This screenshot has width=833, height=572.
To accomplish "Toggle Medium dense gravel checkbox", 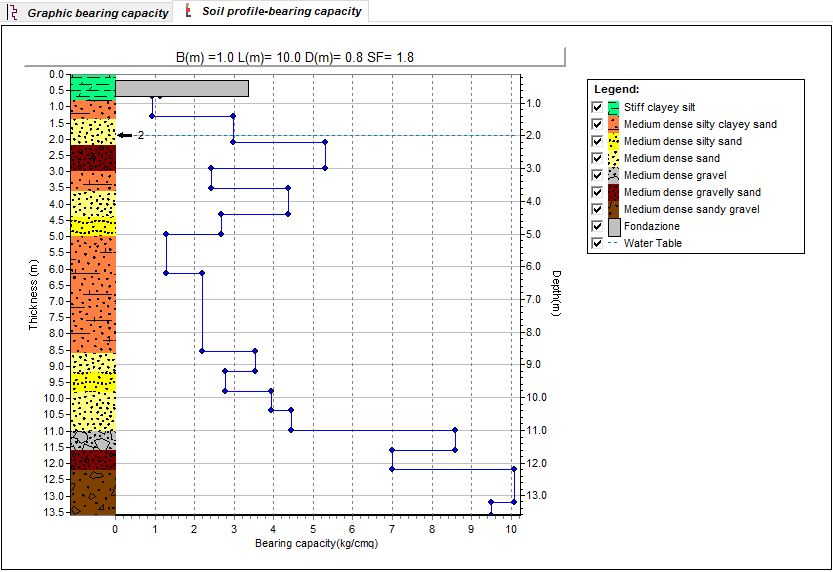I will (597, 175).
